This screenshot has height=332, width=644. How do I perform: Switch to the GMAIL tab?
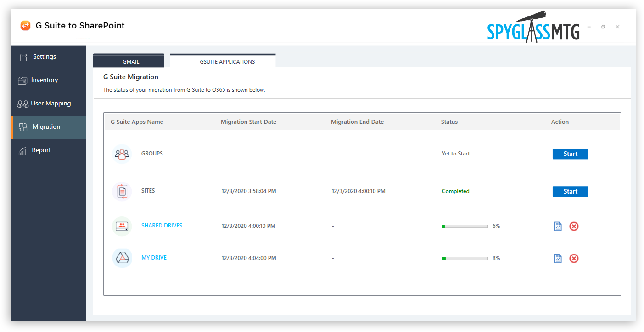point(129,61)
